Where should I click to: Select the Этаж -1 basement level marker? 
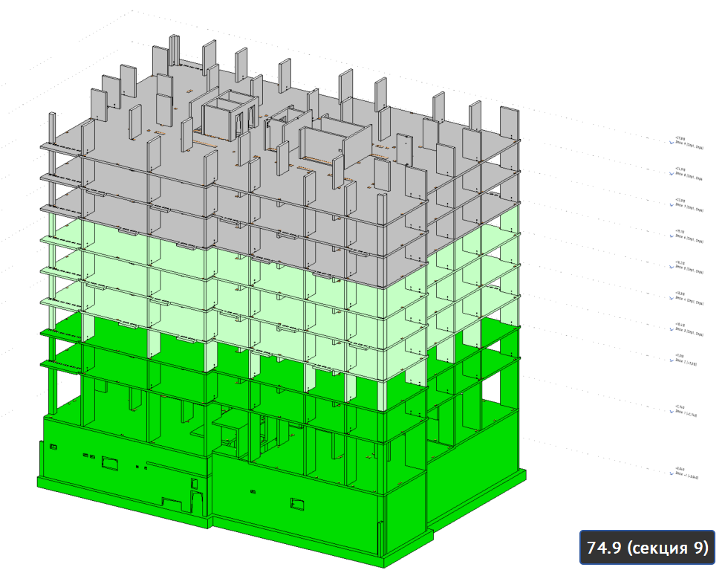(x=684, y=473)
